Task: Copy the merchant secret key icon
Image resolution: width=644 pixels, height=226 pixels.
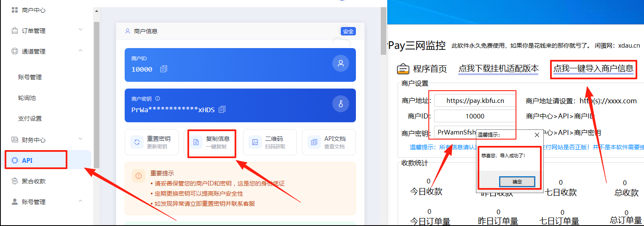Action: point(222,110)
